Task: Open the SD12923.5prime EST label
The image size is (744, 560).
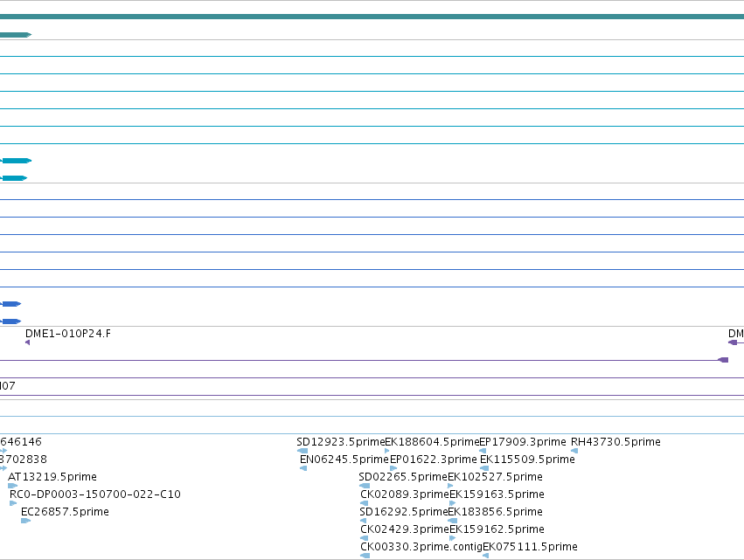Action: [x=341, y=442]
